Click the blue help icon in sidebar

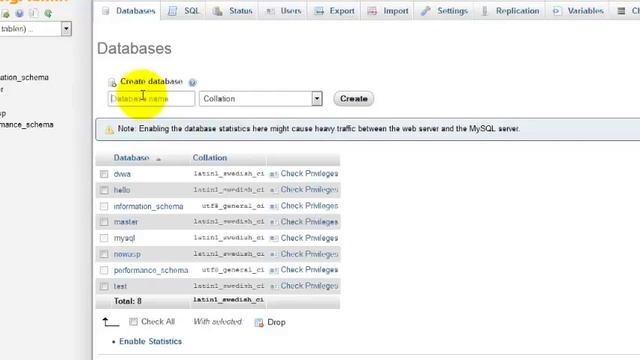(19, 13)
